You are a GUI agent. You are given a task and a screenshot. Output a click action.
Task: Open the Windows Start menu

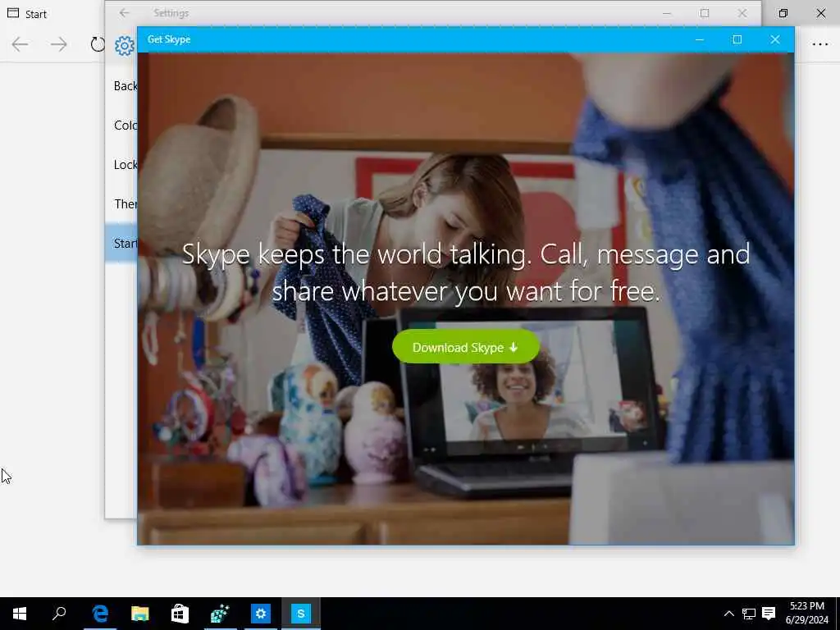click(x=20, y=614)
